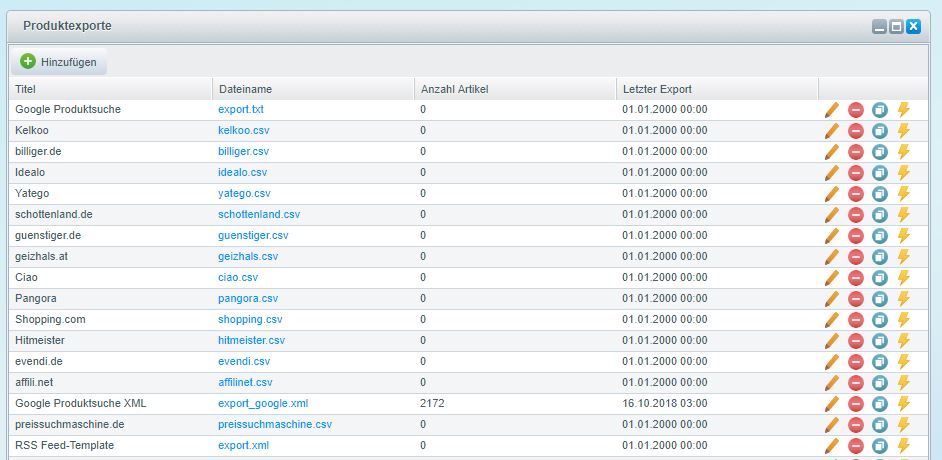Image resolution: width=942 pixels, height=460 pixels.
Task: Edit the preissuchmaschine.de export
Action: point(831,425)
